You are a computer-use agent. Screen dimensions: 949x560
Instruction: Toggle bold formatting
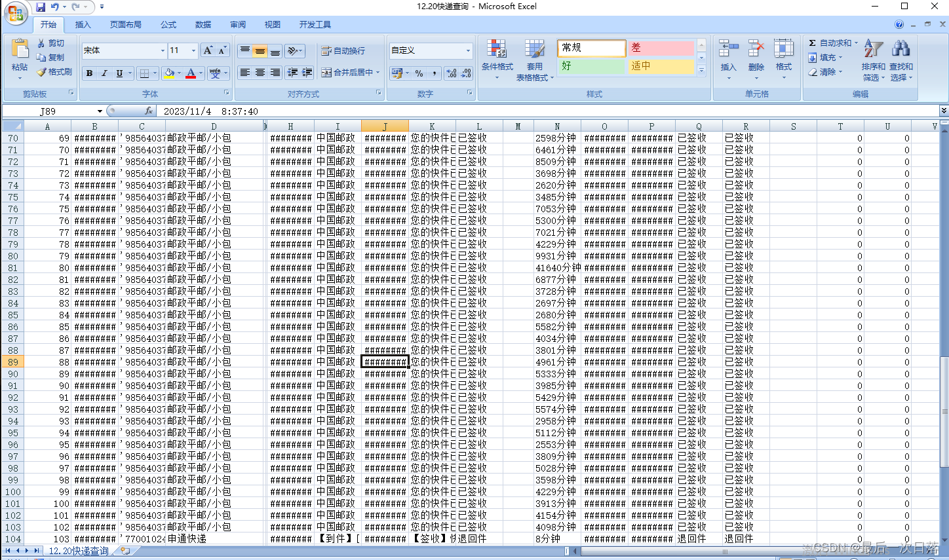89,73
